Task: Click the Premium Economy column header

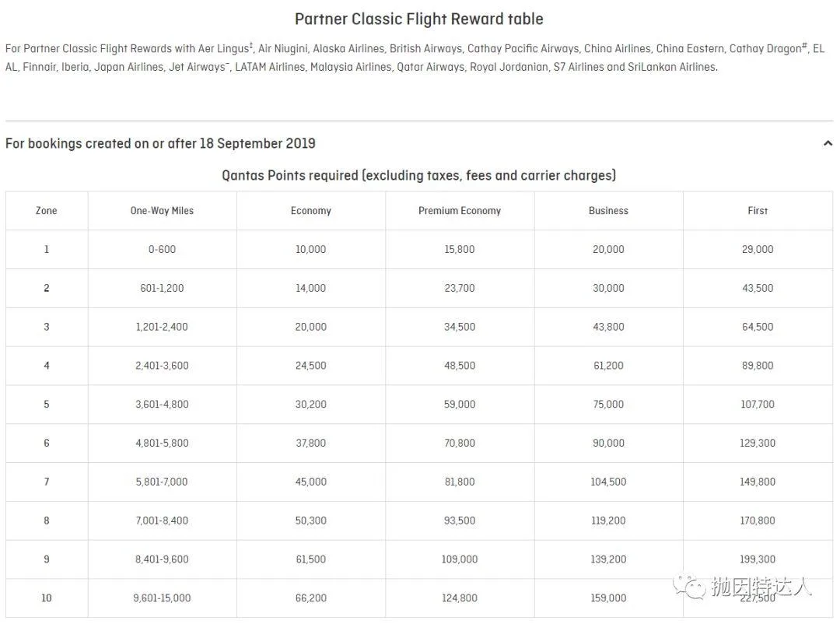Action: coord(459,210)
